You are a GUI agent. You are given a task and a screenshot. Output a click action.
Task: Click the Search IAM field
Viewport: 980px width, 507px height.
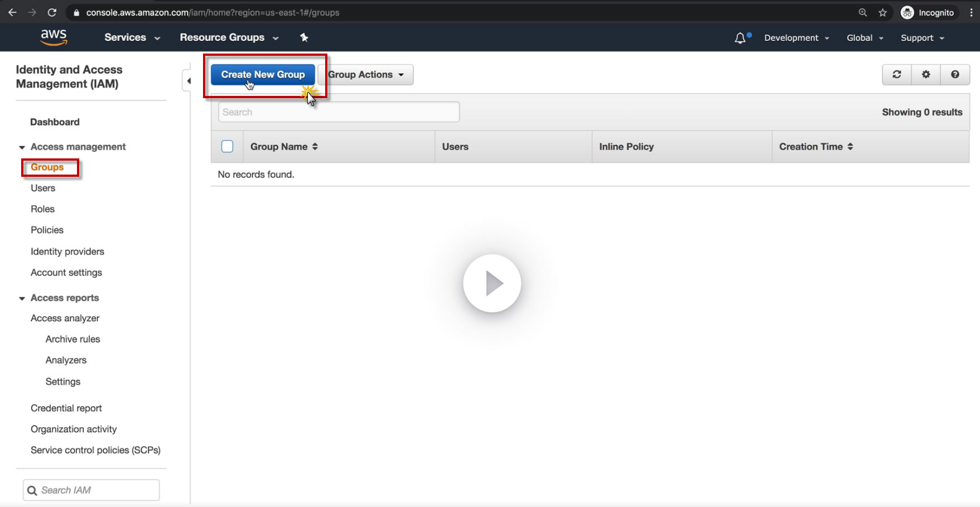(x=91, y=490)
